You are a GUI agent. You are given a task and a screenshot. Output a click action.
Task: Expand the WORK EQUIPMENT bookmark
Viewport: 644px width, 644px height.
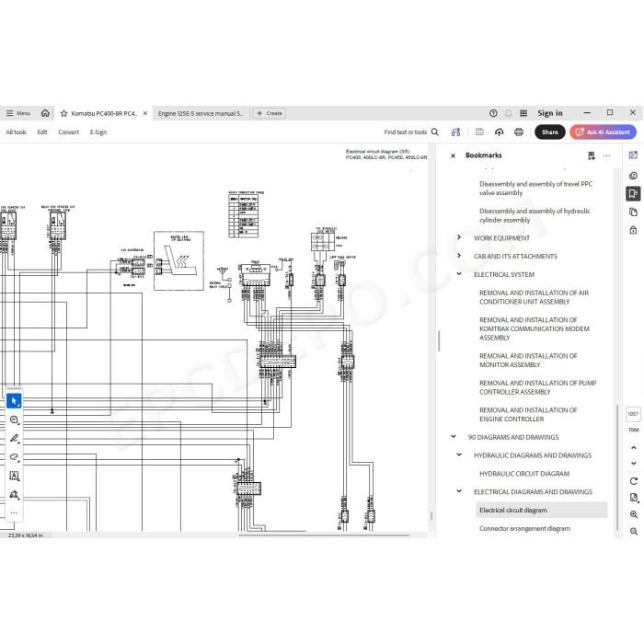(459, 237)
